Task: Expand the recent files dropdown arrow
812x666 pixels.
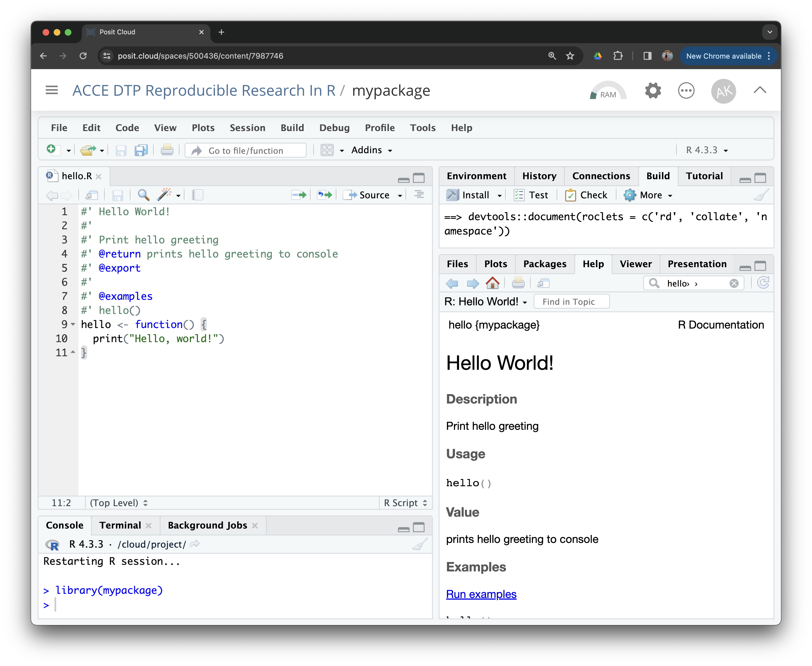Action: [x=102, y=151]
